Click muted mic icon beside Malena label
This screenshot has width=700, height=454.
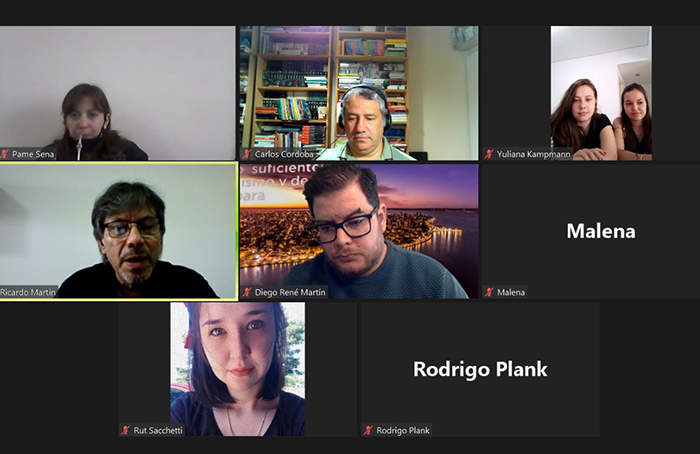(489, 292)
